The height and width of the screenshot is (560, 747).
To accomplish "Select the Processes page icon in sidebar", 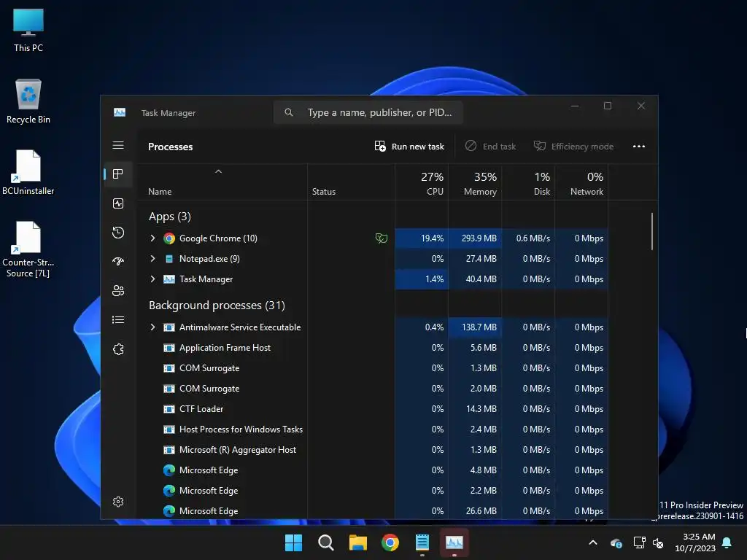I will 118,174.
